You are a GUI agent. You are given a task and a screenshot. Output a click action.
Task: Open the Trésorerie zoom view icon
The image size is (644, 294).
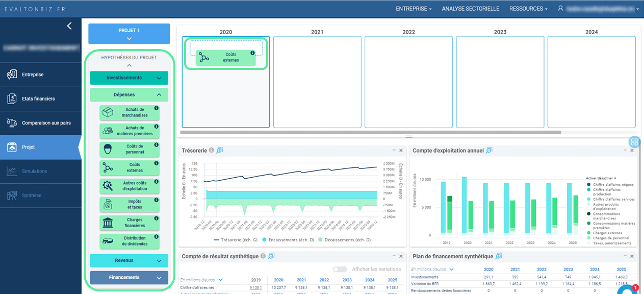(x=220, y=151)
